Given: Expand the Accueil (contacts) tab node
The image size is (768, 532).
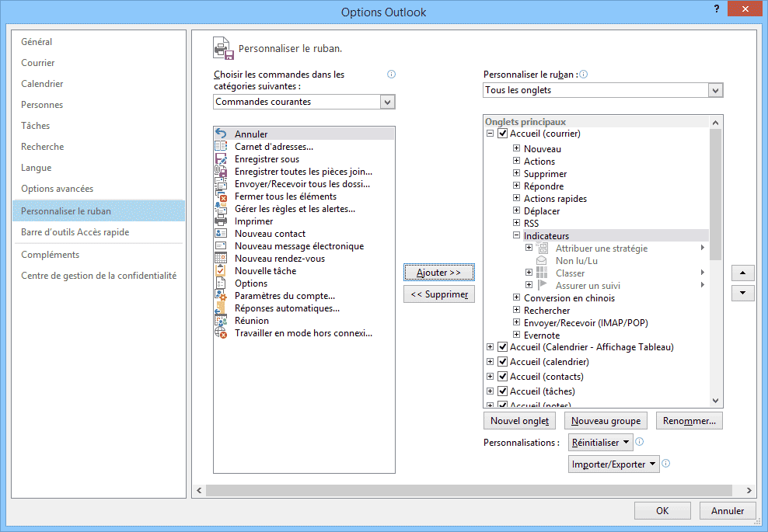Looking at the screenshot, I should point(490,376).
